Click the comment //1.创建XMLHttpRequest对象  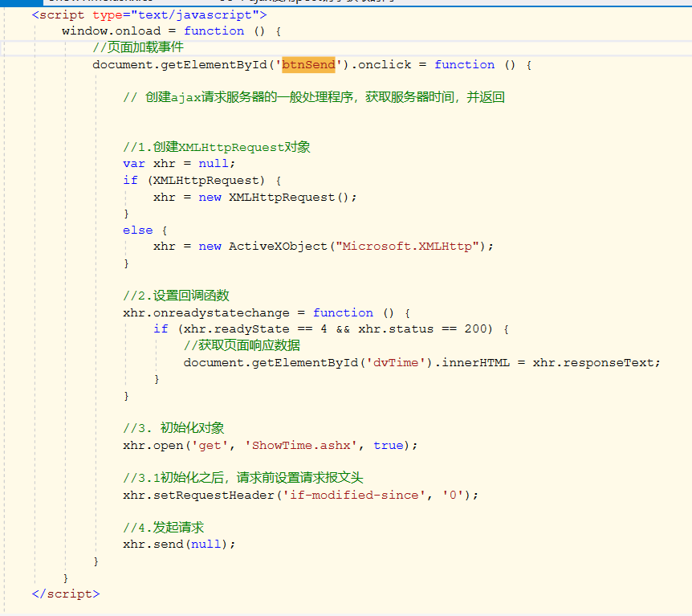click(x=217, y=147)
